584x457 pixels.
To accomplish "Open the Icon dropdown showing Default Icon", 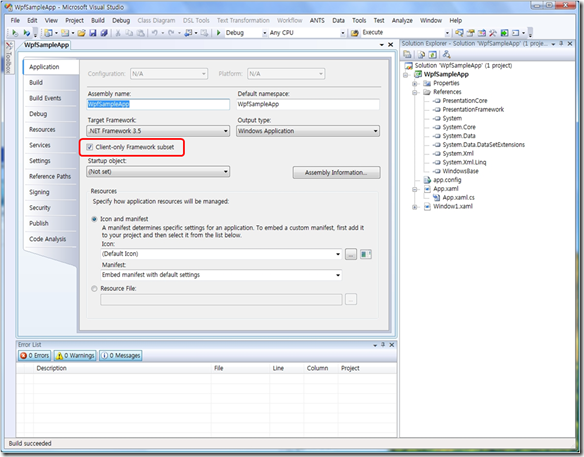I will [221, 254].
